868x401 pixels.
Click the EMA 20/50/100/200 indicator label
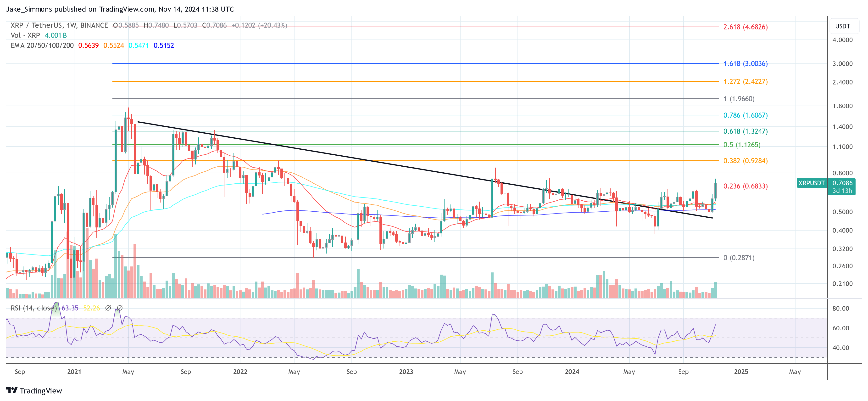point(42,45)
